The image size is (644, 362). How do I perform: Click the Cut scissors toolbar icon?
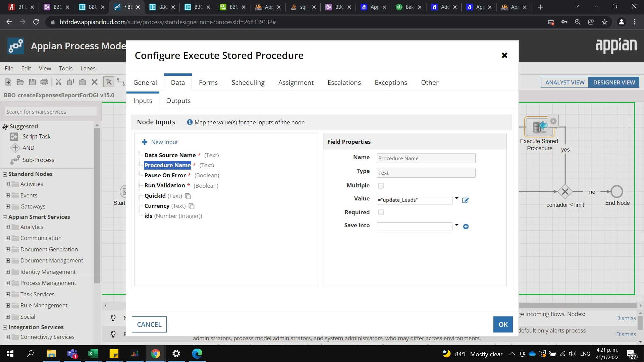click(58, 82)
